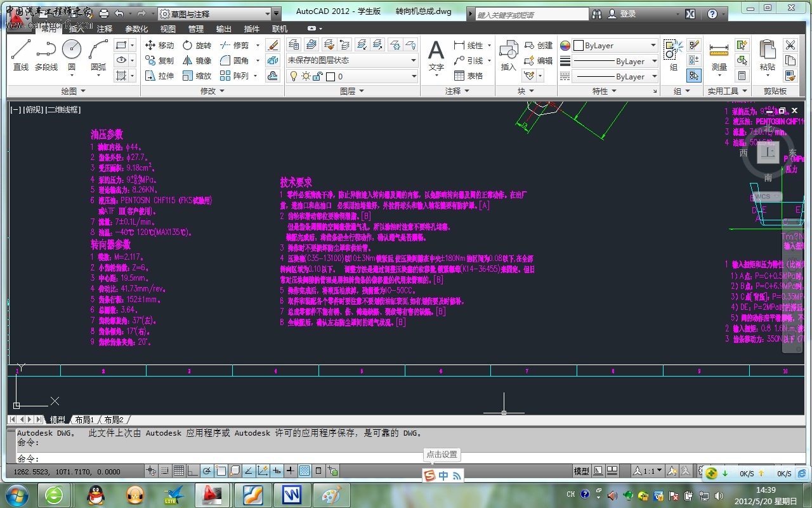The image size is (812, 508).
Task: Click the Trim (修剪) tool
Action: 234,45
